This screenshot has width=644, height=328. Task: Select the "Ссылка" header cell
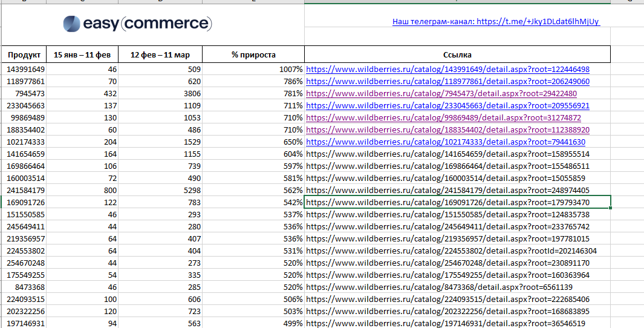coord(457,55)
